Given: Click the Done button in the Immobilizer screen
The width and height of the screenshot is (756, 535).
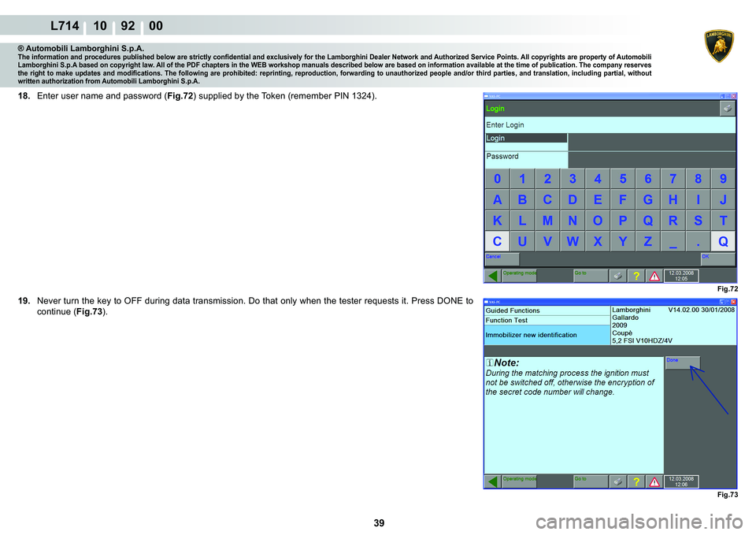Looking at the screenshot, I should 683,362.
